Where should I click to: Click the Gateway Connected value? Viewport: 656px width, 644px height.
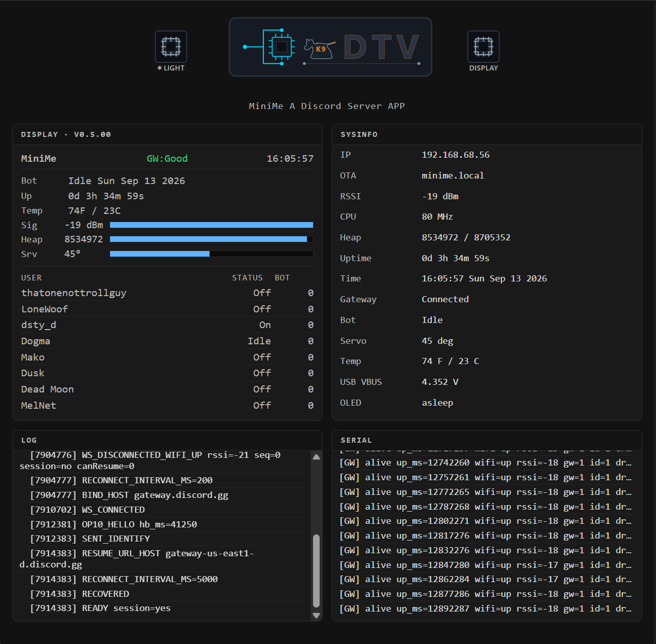pos(445,299)
